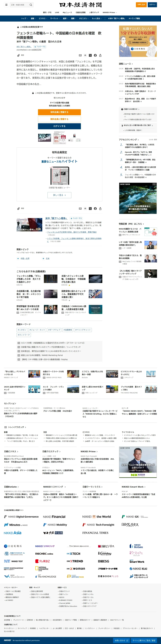Image resolution: width=161 pixels, height=644 pixels.
Task: Open the 日経会社情報 menu item
Action: click(80, 12)
